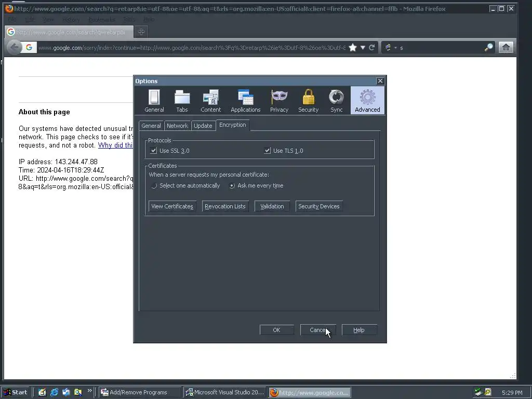This screenshot has height=399, width=532.
Task: Click the Outlook Express quick launch icon
Action: point(66,392)
